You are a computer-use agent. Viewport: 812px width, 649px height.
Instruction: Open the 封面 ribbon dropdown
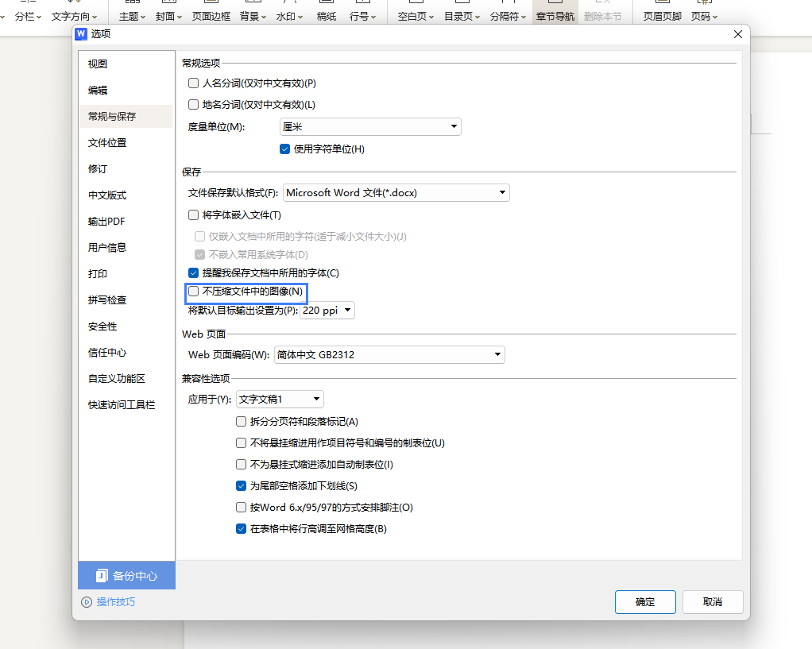(168, 17)
